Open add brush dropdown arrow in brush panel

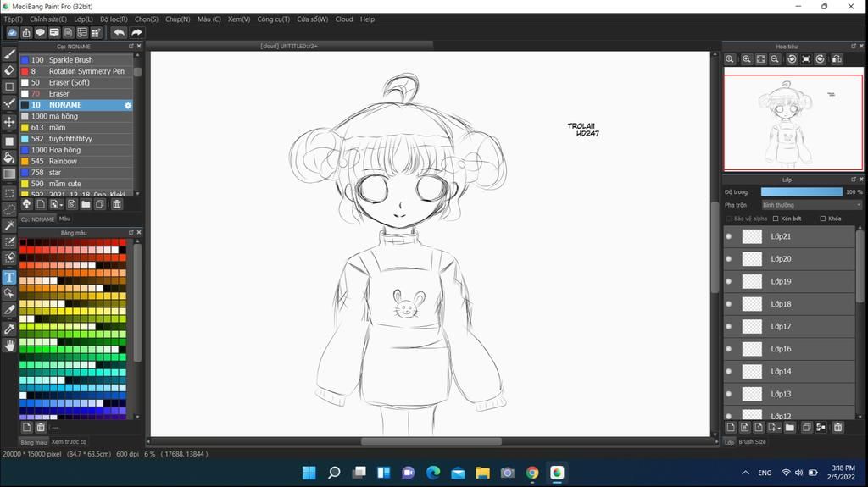pos(61,205)
